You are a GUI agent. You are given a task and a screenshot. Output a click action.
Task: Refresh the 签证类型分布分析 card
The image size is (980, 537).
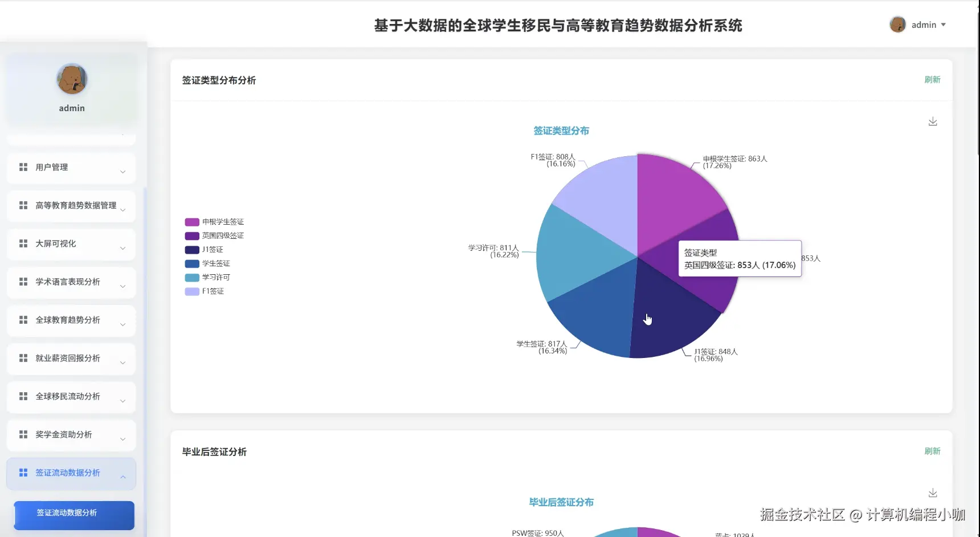(932, 80)
